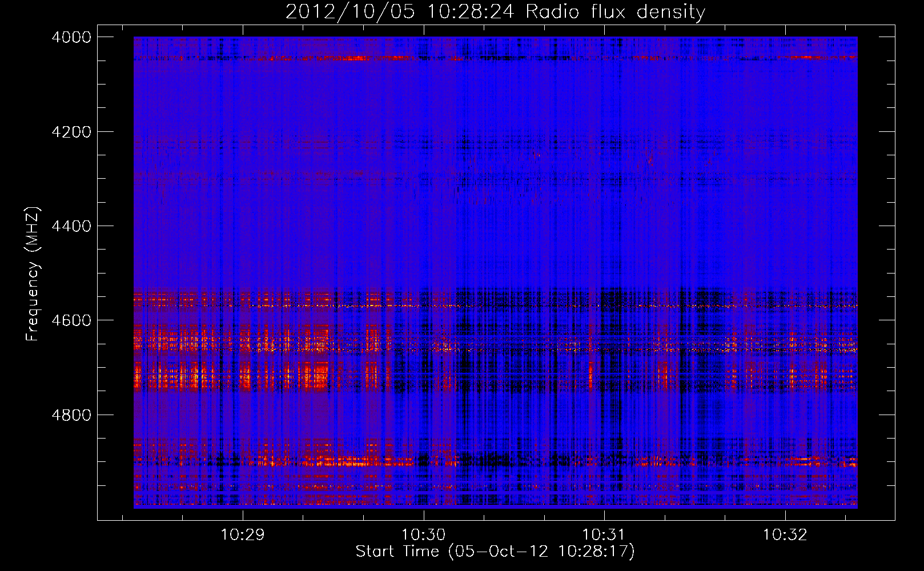Click the 4600 frequency axis label
924x571 pixels.
[x=71, y=320]
